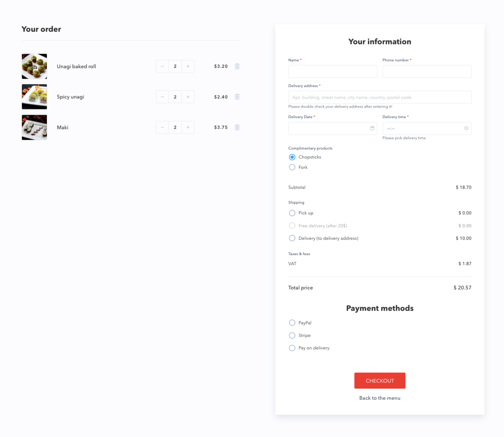Select PayPal payment method
This screenshot has width=504, height=437.
(x=292, y=323)
